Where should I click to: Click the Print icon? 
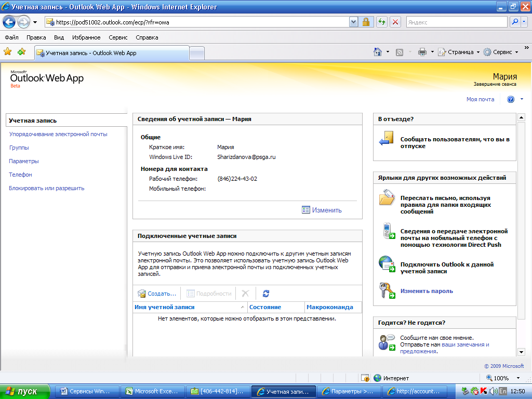click(x=422, y=52)
